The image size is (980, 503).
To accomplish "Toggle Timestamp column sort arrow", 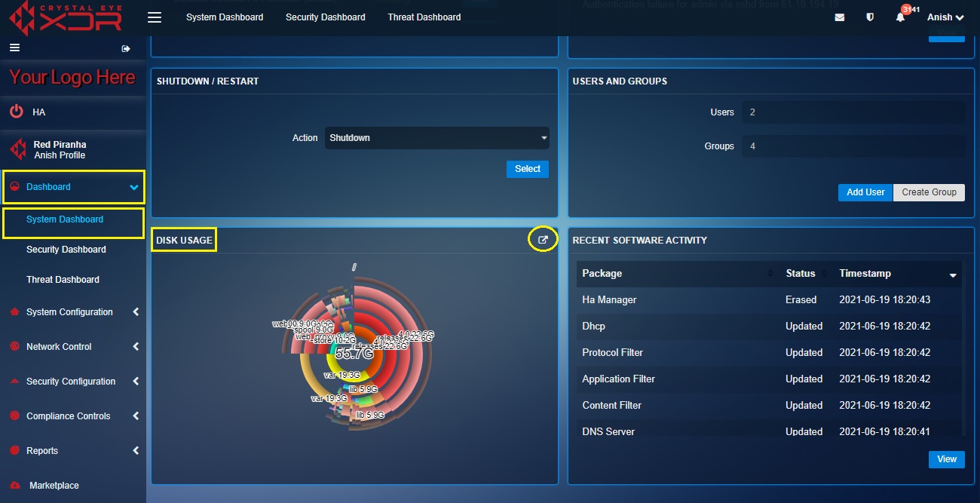I will (x=953, y=275).
